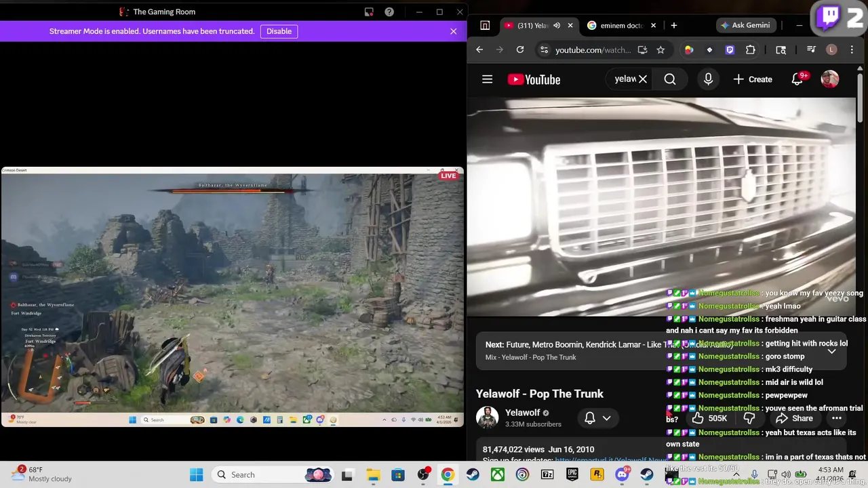Expand the Next up mix panel
Screen dimensions: 868x488
pyautogui.click(x=831, y=351)
